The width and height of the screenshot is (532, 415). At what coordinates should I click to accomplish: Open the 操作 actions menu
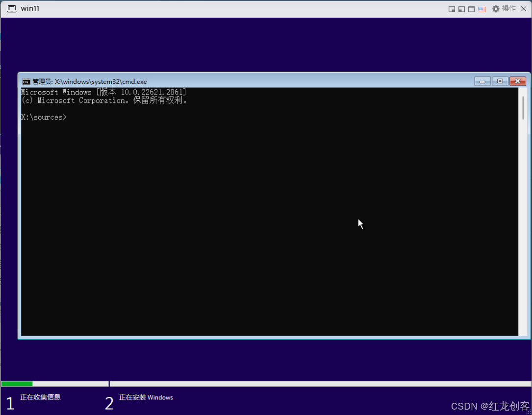click(504, 9)
